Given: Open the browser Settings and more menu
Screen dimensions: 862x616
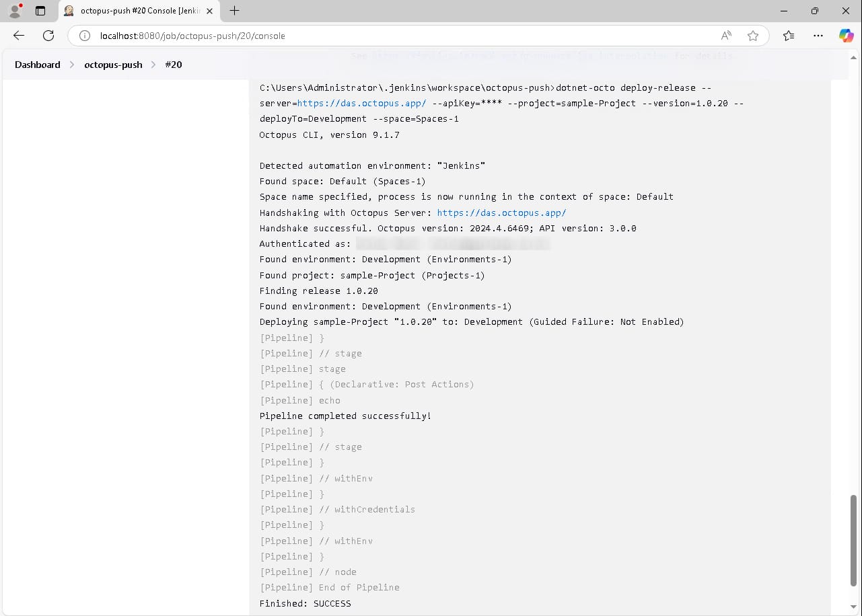Looking at the screenshot, I should point(818,36).
